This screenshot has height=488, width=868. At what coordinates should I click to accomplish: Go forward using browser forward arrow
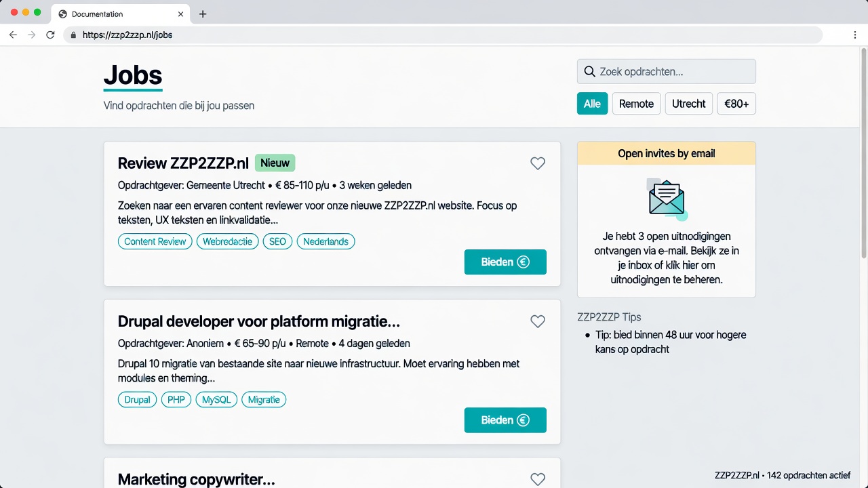click(x=31, y=35)
